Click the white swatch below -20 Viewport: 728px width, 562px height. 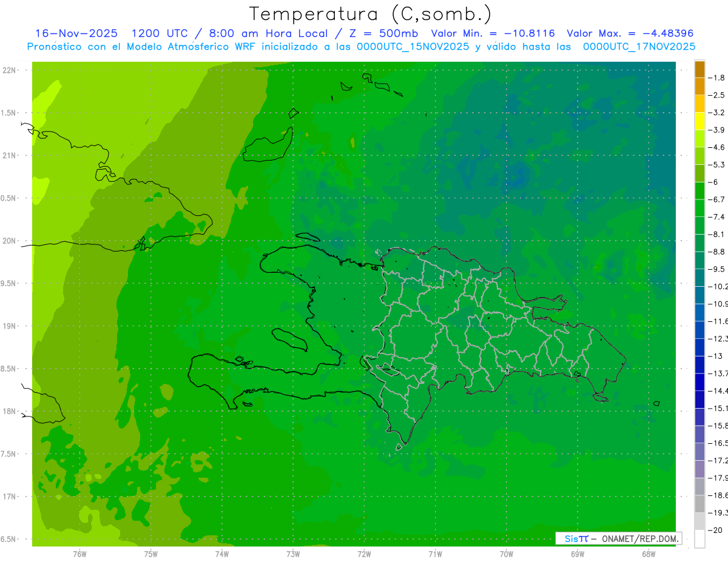point(699,538)
